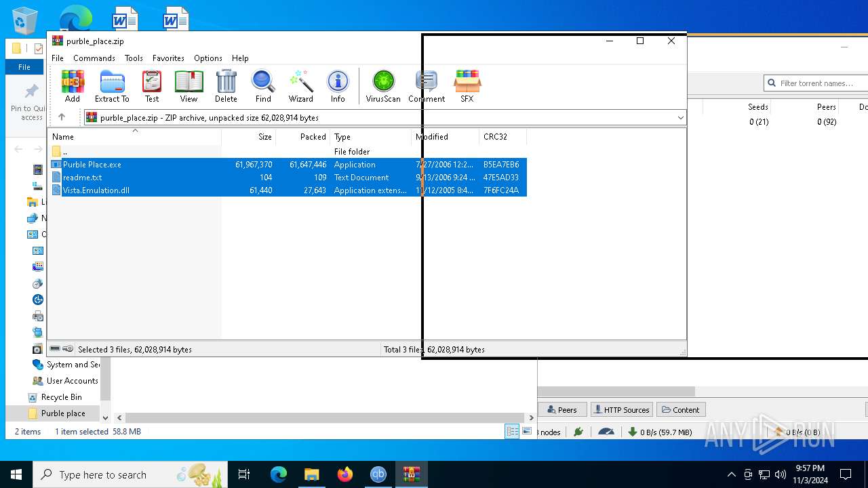Open the Peers tab in qBittorrent
The height and width of the screenshot is (488, 868).
coord(561,410)
